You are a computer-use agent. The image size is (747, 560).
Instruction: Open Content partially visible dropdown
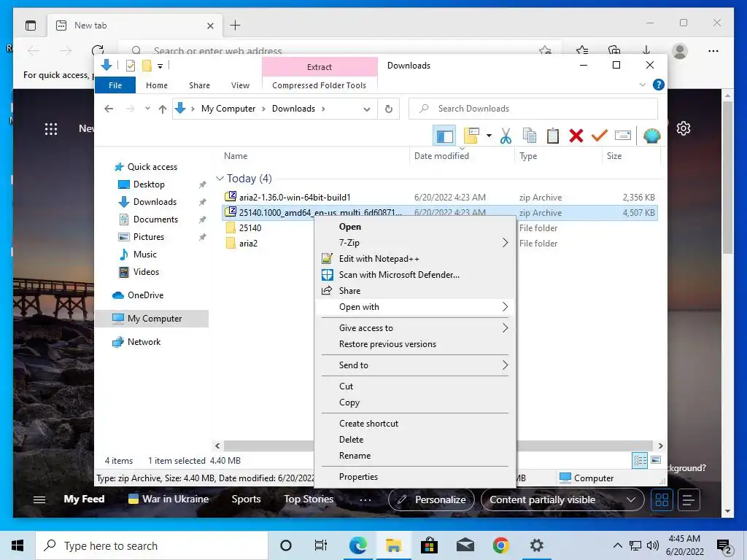[x=562, y=499]
